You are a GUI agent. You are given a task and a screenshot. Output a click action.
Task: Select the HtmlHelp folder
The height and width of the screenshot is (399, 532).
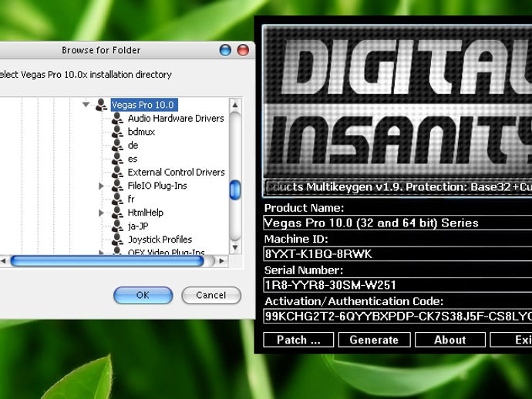145,213
